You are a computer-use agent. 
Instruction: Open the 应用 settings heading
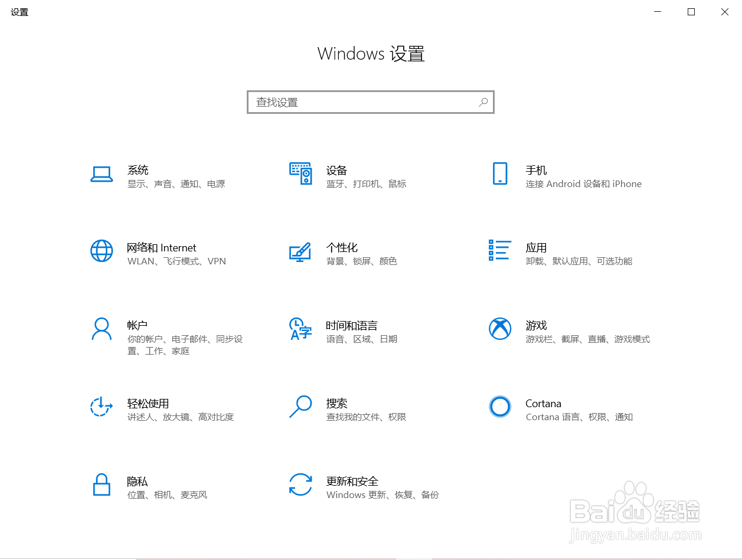point(536,248)
